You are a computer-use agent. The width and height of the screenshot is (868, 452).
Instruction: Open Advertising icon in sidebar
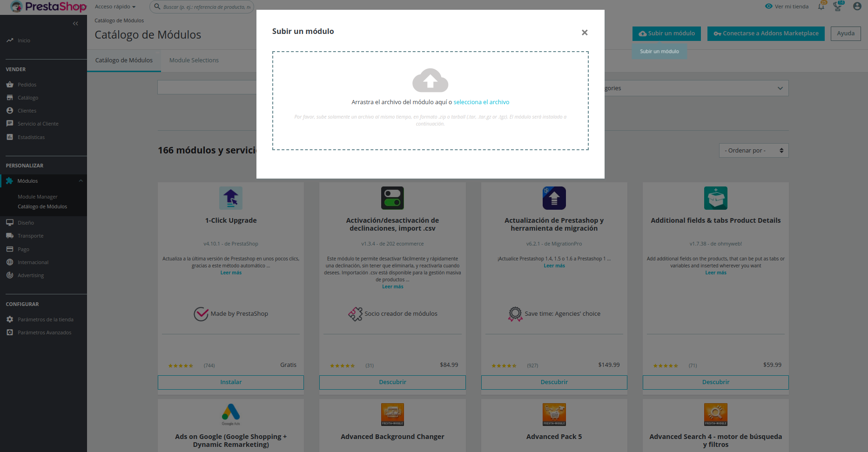coord(10,275)
